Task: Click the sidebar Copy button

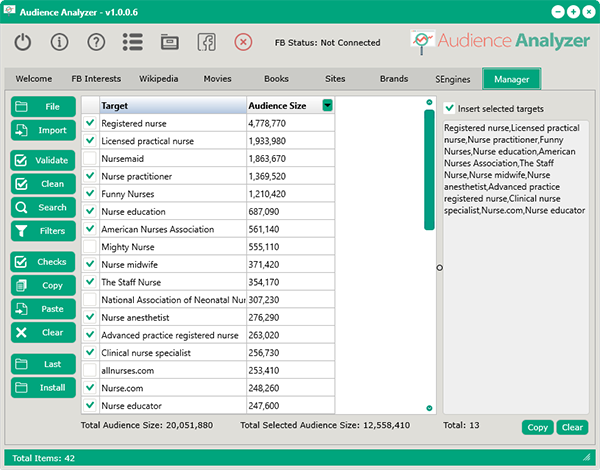Action: pos(43,286)
